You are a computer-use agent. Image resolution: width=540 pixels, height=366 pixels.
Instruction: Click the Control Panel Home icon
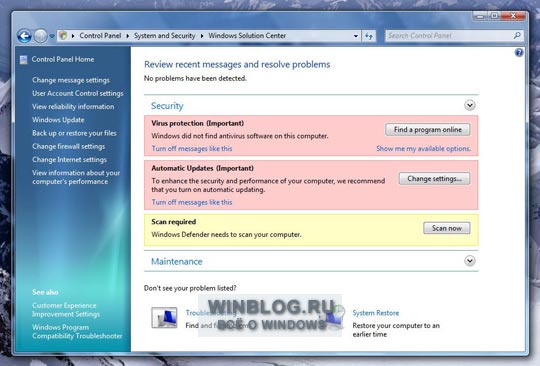[23, 60]
